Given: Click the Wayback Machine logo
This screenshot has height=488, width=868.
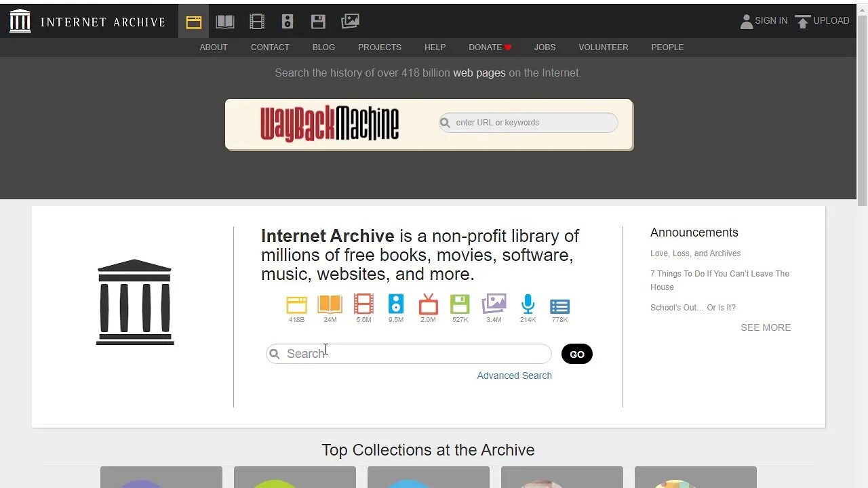Looking at the screenshot, I should click(x=330, y=123).
